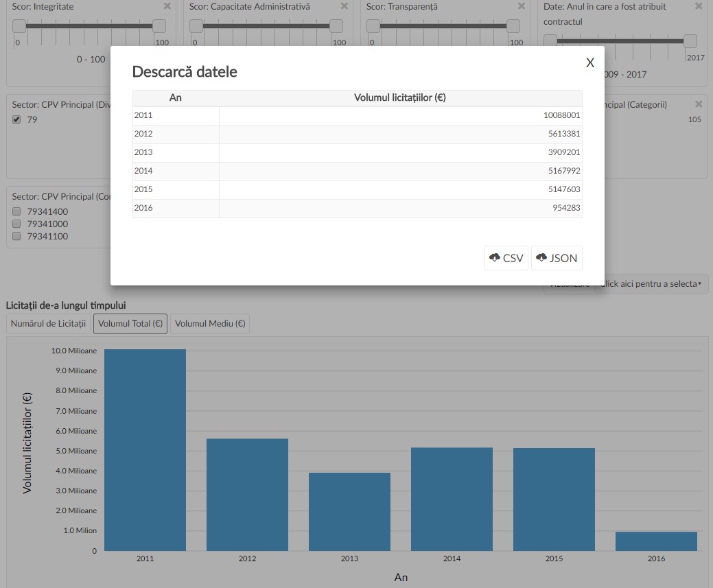Select the Volumul Total (€) tab

[130, 323]
